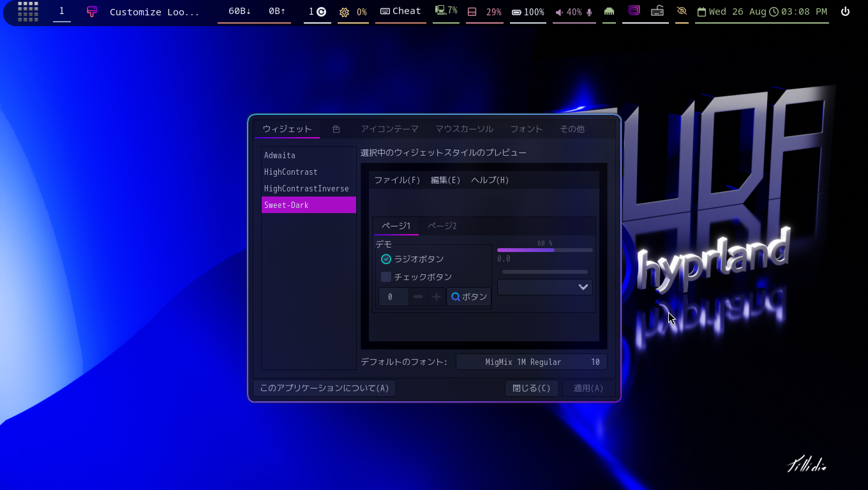
Task: Open the empty combo box dropdown
Action: click(x=544, y=287)
